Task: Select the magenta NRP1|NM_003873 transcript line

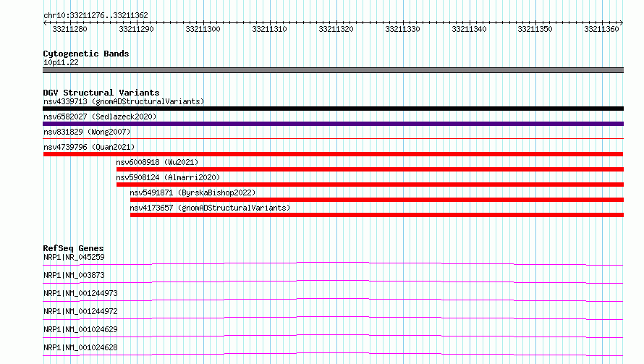Action: tap(333, 282)
